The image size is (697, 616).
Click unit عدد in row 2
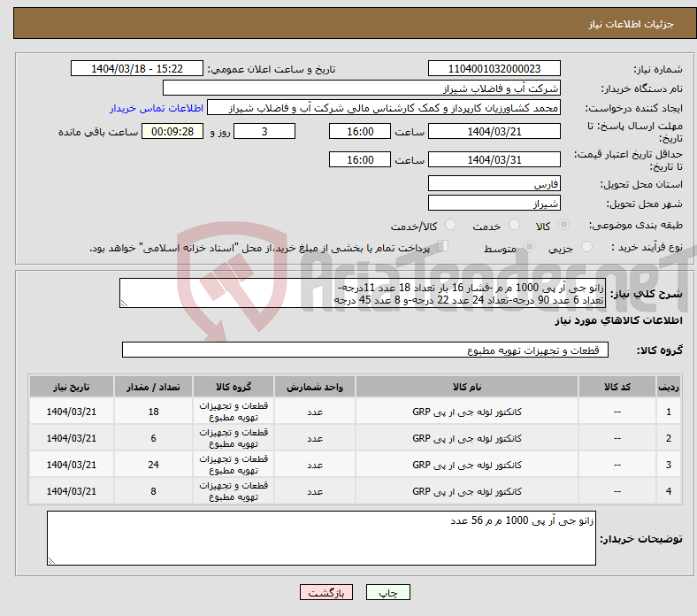[x=315, y=437]
